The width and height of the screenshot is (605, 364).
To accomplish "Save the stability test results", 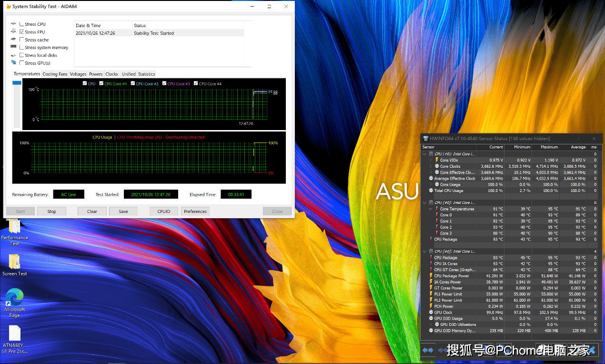I will pyautogui.click(x=123, y=211).
